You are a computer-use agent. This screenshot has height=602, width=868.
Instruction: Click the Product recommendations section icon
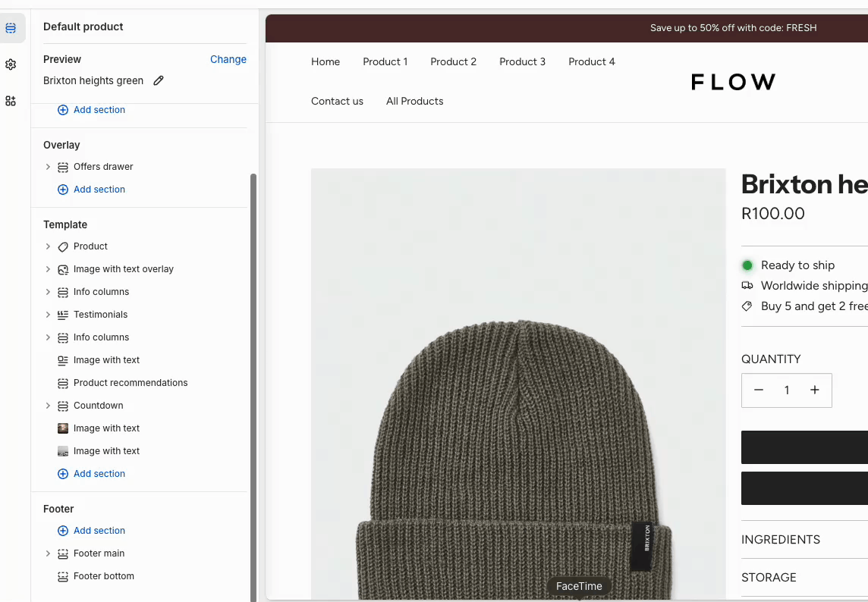click(x=63, y=383)
